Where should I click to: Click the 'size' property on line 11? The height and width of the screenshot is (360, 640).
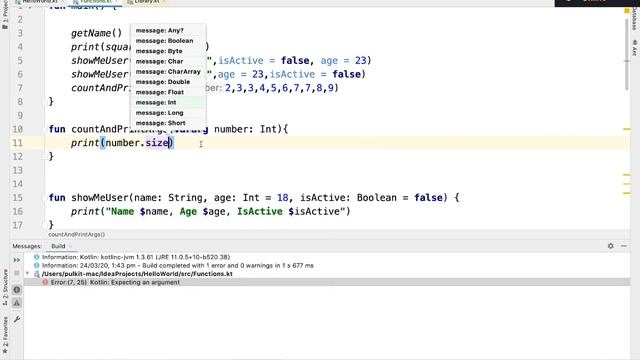click(x=157, y=143)
